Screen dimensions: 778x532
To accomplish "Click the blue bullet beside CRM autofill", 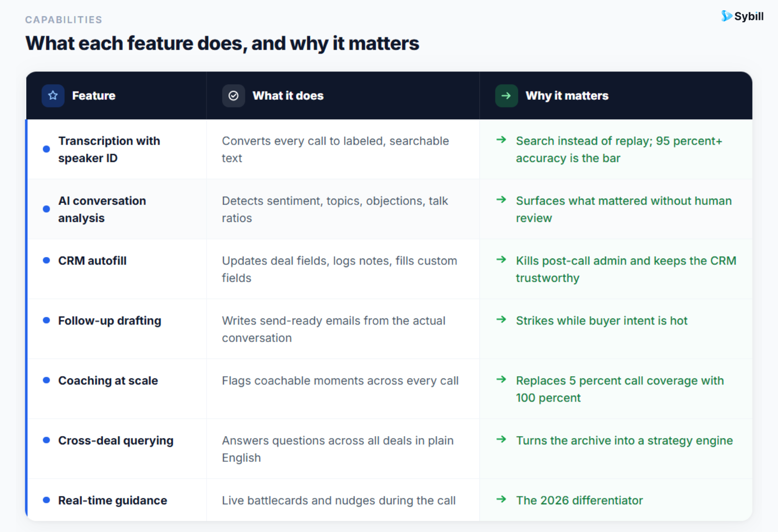I will point(46,260).
